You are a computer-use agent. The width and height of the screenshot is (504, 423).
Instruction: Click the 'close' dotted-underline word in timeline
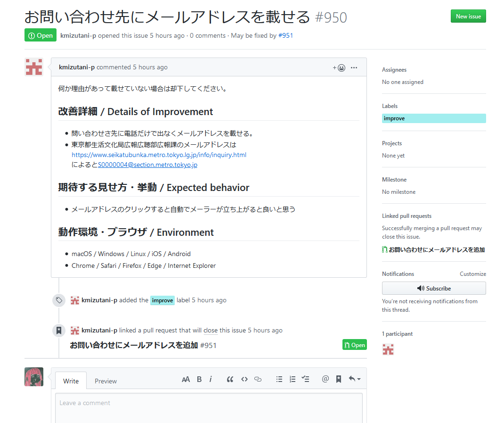[x=211, y=330]
